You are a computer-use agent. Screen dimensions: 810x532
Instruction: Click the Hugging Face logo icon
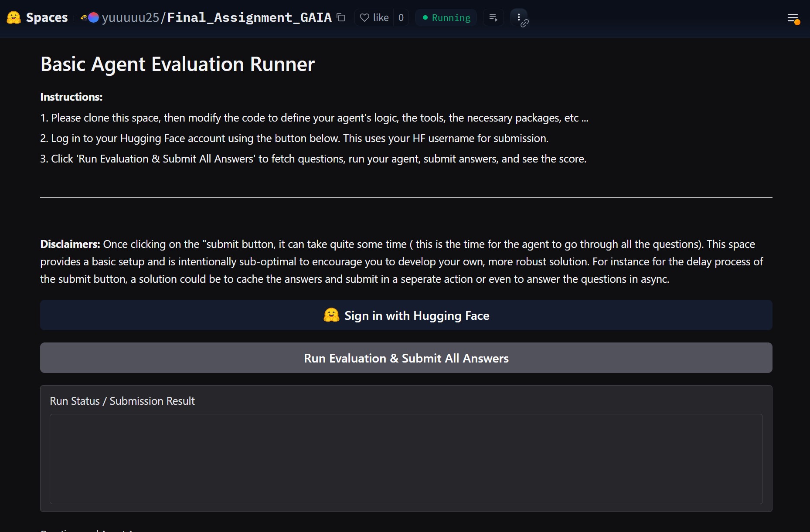click(14, 17)
